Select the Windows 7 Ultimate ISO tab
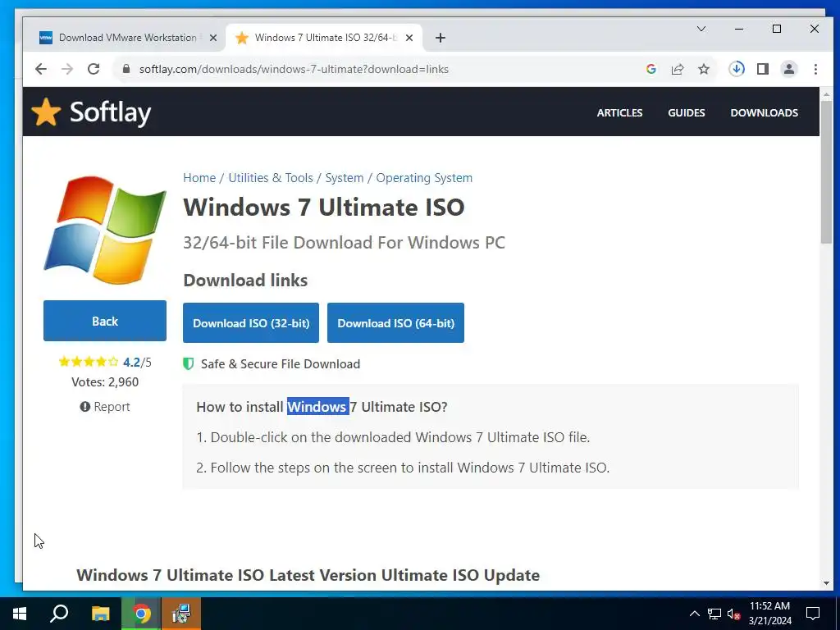The height and width of the screenshot is (630, 840). (x=324, y=38)
